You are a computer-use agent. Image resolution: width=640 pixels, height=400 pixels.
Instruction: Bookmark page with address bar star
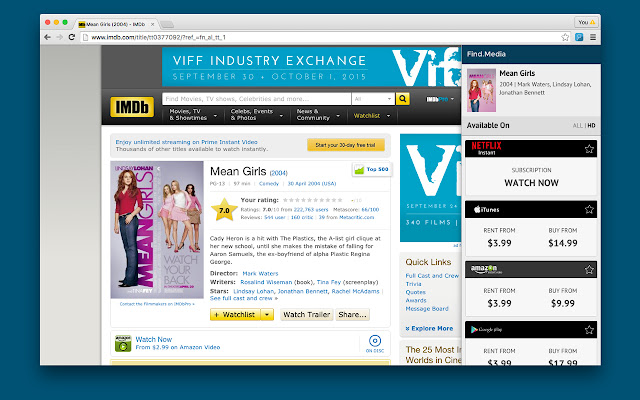(565, 37)
